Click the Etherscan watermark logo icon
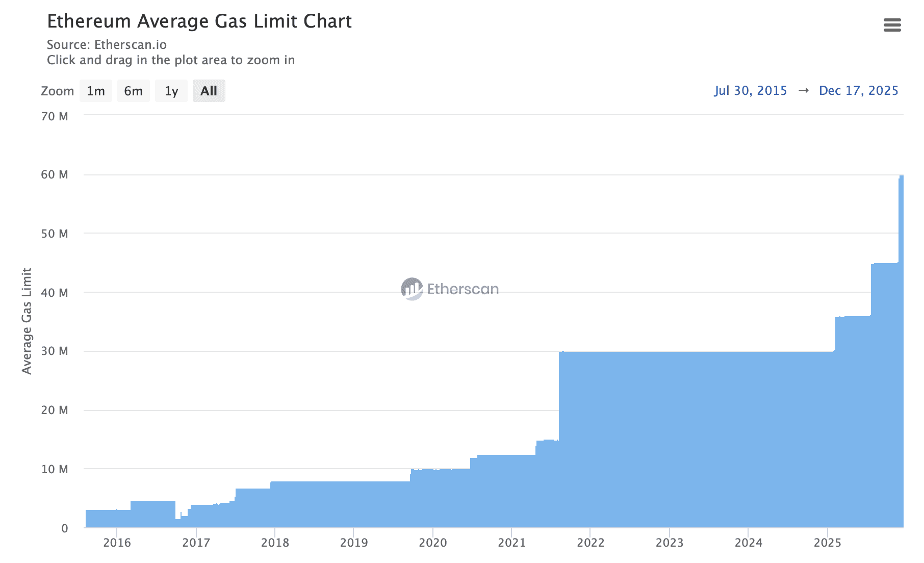Image resolution: width=924 pixels, height=563 pixels. coord(412,289)
